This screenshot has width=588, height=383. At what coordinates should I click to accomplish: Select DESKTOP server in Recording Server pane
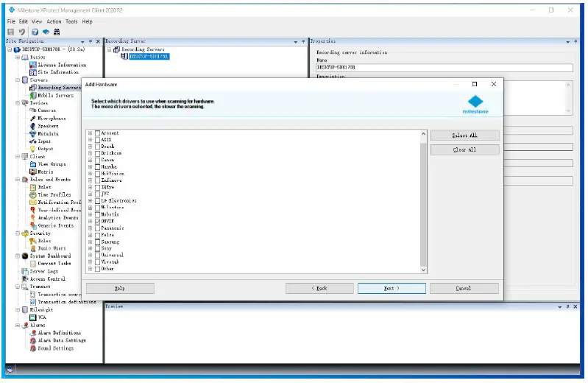pos(149,56)
